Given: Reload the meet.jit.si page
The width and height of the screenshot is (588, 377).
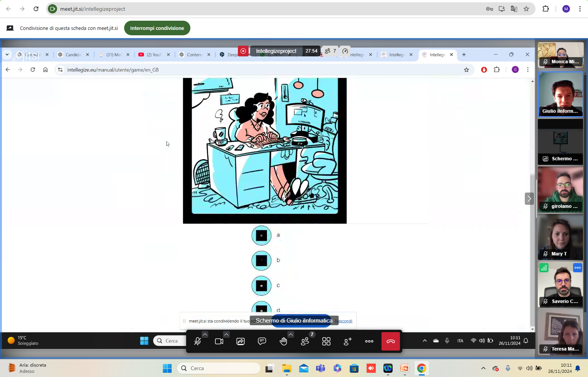Looking at the screenshot, I should [36, 9].
